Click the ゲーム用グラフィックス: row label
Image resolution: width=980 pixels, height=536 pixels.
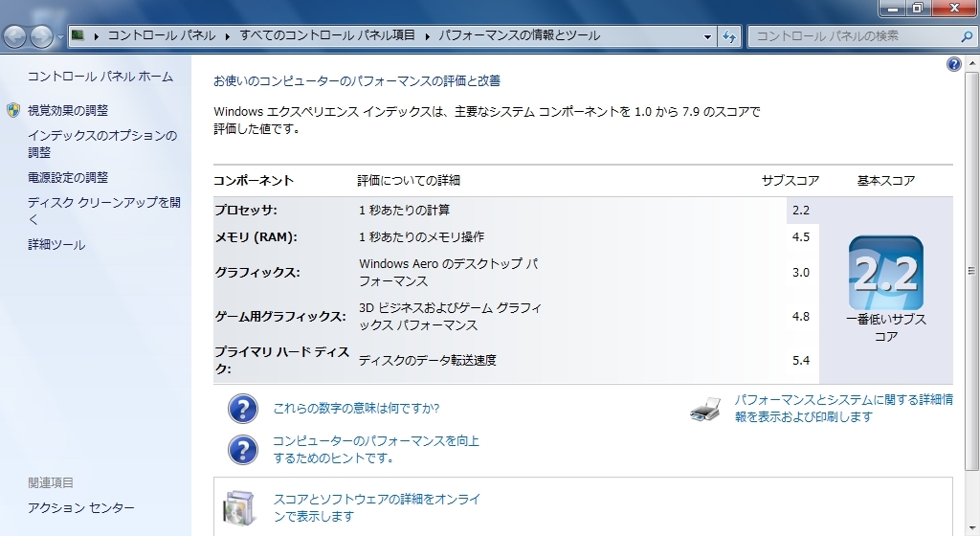pyautogui.click(x=280, y=317)
